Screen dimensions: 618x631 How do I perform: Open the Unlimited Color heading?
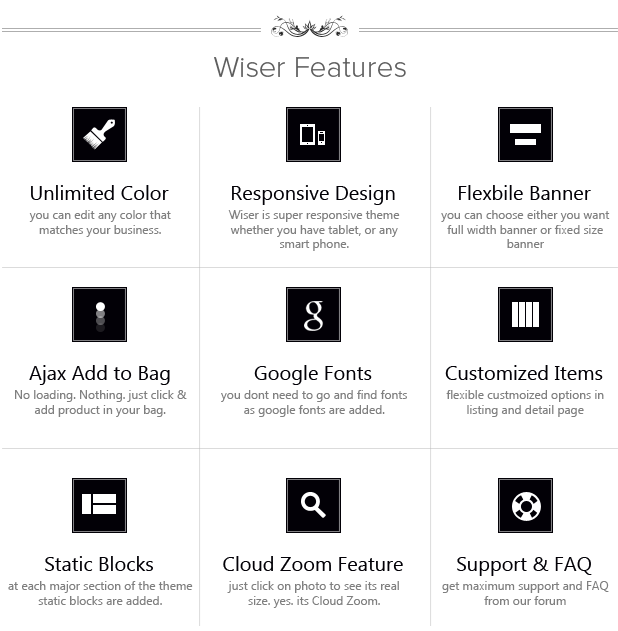[99, 193]
